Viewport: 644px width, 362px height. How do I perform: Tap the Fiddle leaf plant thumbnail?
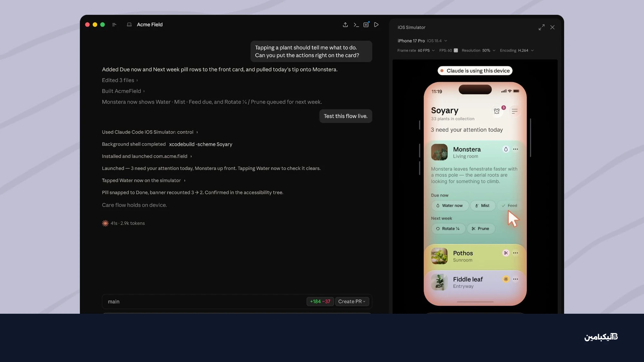tap(439, 282)
